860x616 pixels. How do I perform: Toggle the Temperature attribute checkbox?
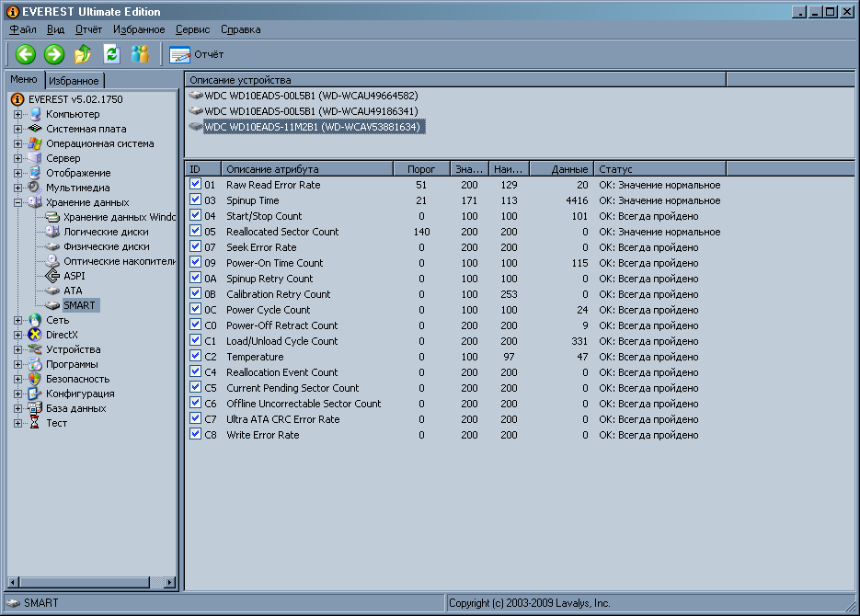click(195, 356)
